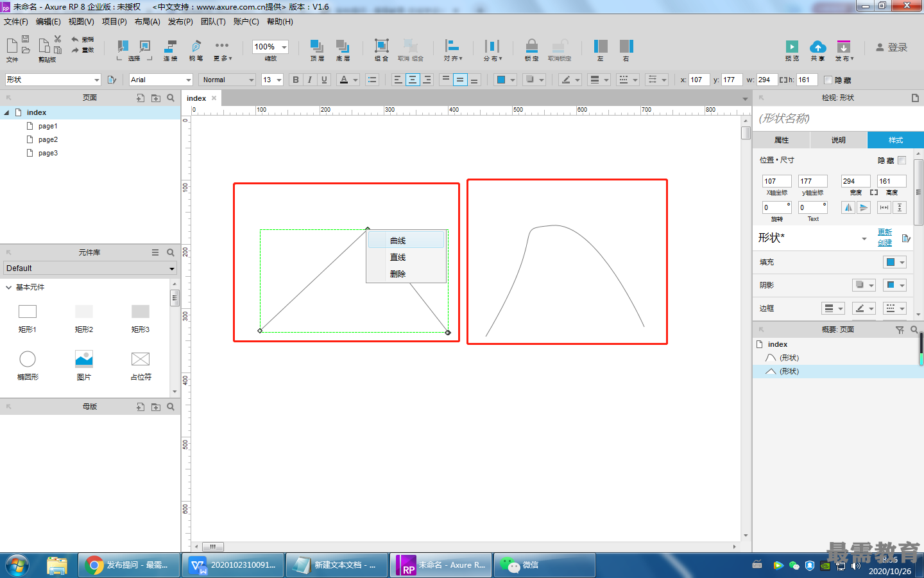Click the flip horizontal icon in style panel
The width and height of the screenshot is (924, 578).
848,207
